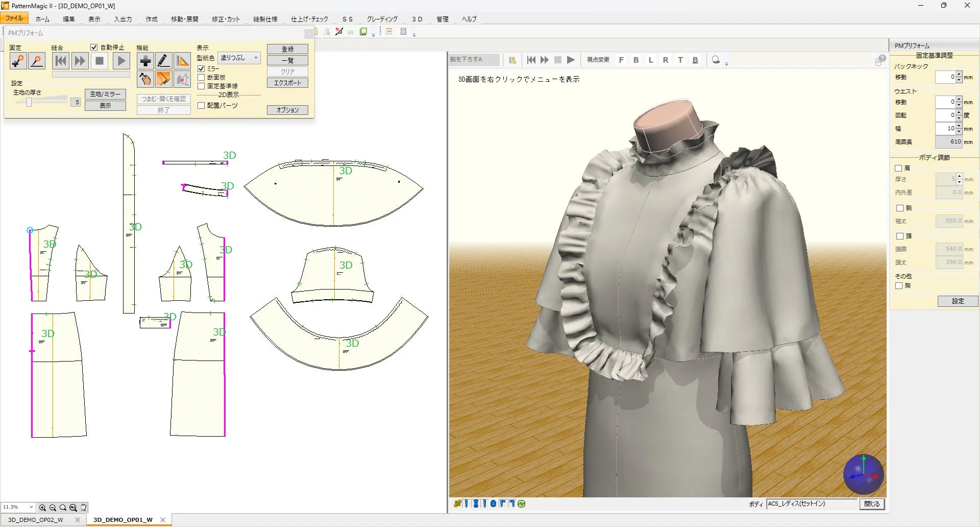The image size is (980, 527).
Task: Select the pin fixing tool in 固定 group
Action: [18, 61]
